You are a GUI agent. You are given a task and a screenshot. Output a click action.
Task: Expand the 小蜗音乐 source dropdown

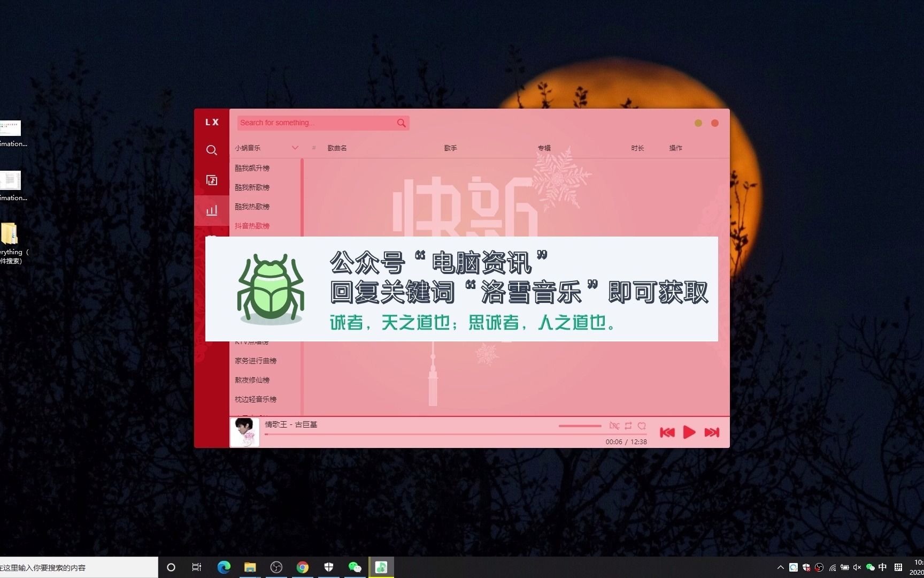point(266,148)
